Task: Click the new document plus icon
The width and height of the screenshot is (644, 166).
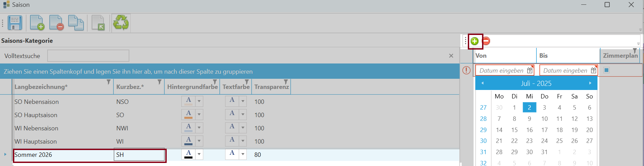Action: (x=37, y=23)
